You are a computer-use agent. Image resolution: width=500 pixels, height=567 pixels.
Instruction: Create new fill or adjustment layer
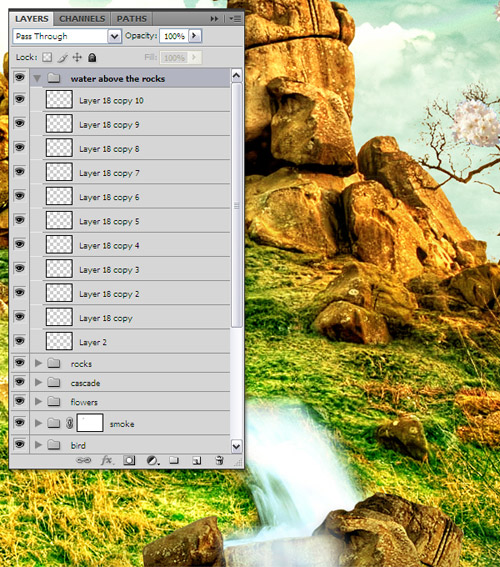coord(153,460)
